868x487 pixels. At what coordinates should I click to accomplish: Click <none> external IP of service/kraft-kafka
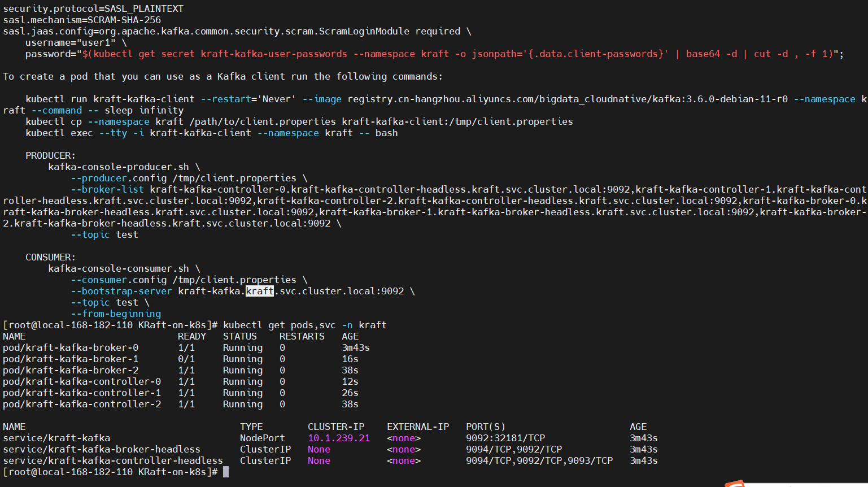pos(404,438)
